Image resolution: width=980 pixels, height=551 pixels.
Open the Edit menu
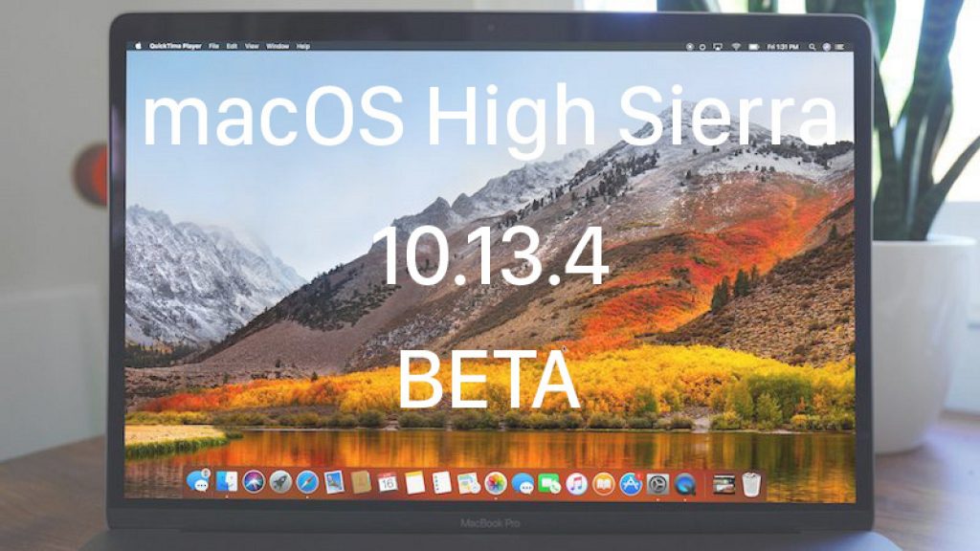pyautogui.click(x=232, y=46)
